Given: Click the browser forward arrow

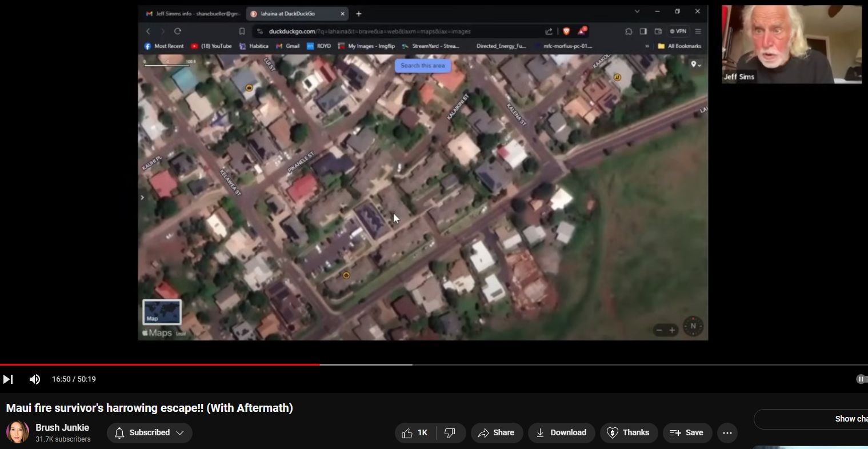Looking at the screenshot, I should [163, 31].
